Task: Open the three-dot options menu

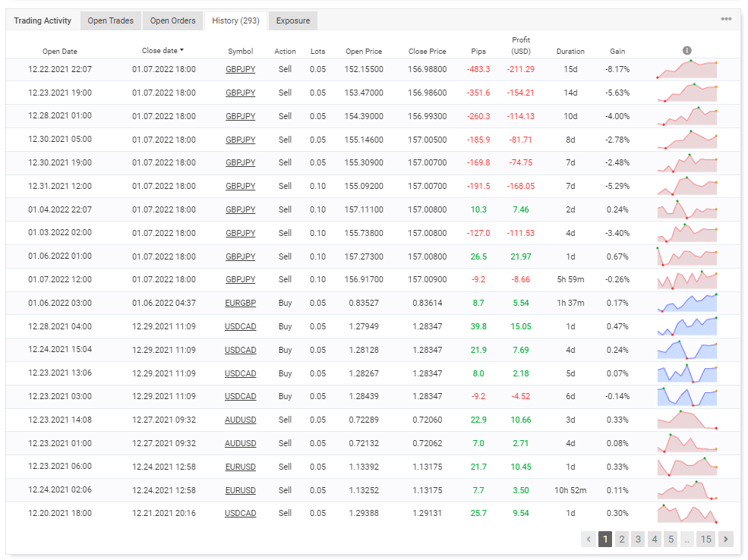Action: pyautogui.click(x=725, y=19)
